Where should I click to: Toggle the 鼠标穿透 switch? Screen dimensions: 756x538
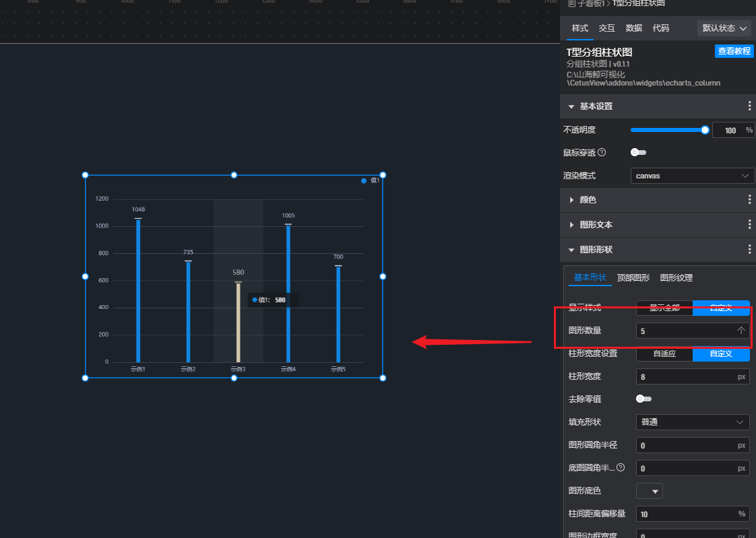[x=637, y=152]
